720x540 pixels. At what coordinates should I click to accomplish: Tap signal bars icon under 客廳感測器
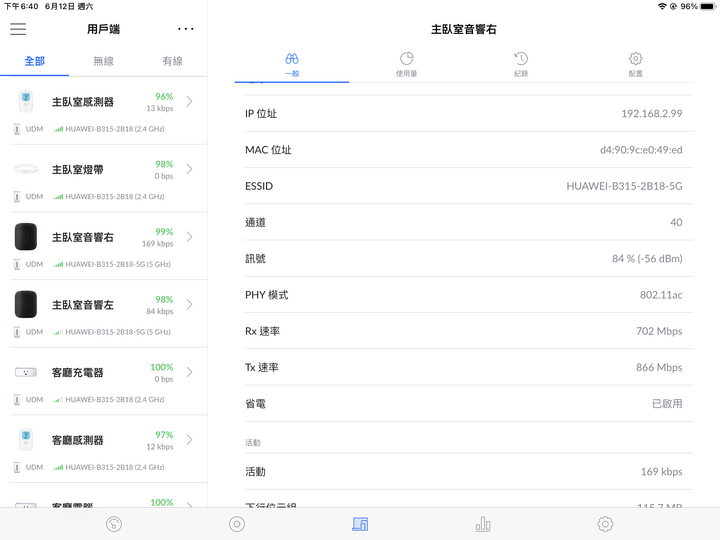pos(58,467)
